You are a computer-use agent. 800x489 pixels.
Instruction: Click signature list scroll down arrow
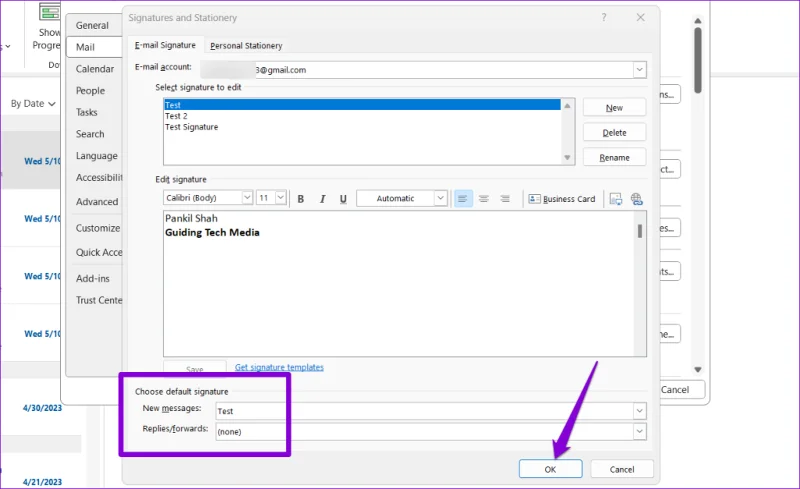coord(567,158)
